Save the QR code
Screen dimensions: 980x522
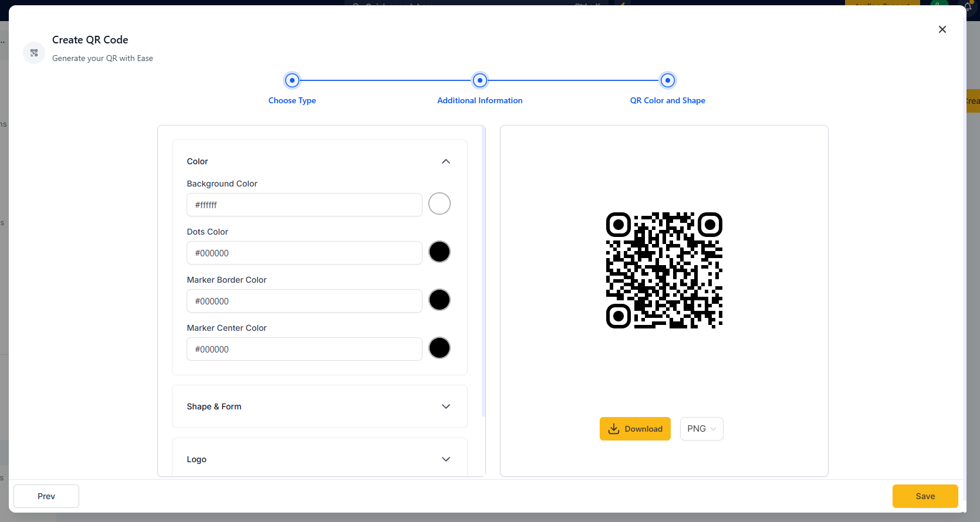pyautogui.click(x=925, y=496)
